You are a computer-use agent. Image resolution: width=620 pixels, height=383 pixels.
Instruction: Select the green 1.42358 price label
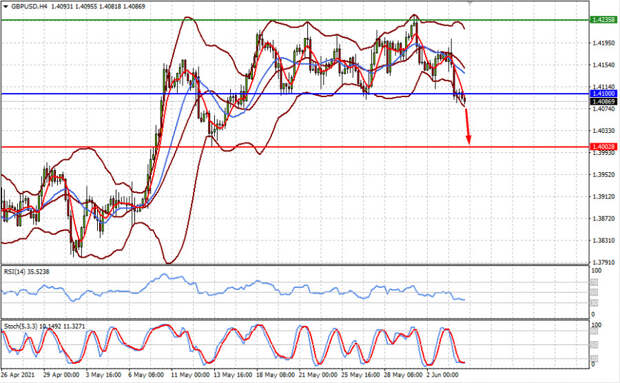603,20
